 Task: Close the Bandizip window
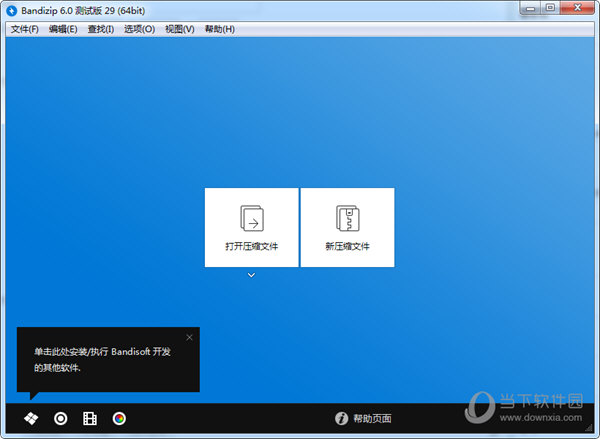coord(577,8)
